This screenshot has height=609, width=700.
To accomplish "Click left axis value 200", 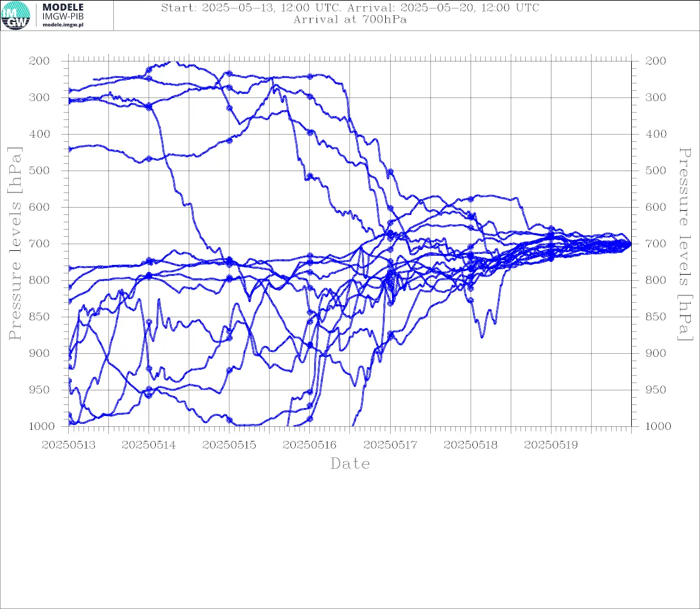I will 40,61.
